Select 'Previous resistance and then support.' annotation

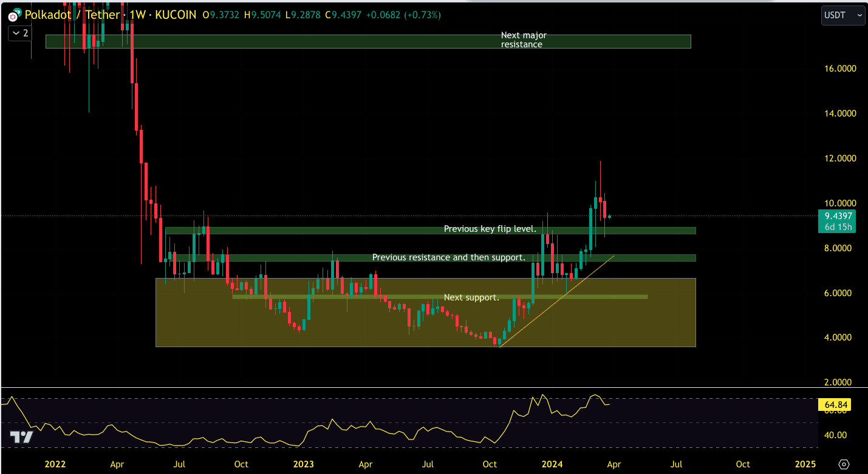(449, 257)
